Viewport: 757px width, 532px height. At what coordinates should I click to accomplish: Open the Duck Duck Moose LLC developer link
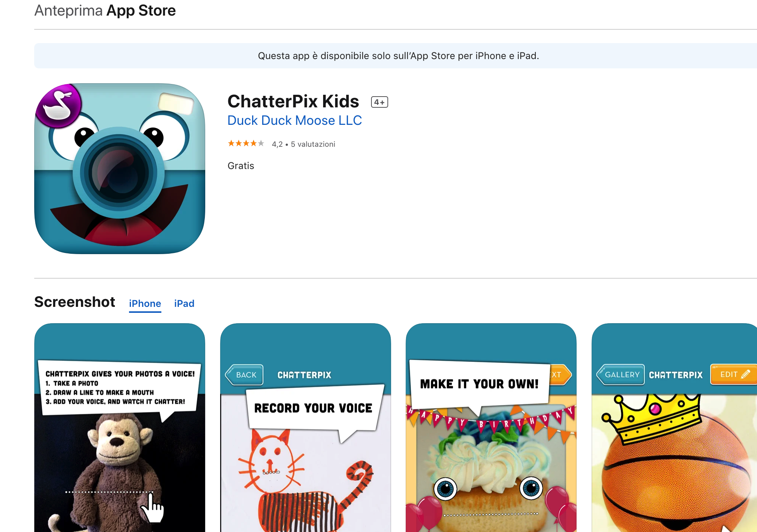(x=294, y=120)
